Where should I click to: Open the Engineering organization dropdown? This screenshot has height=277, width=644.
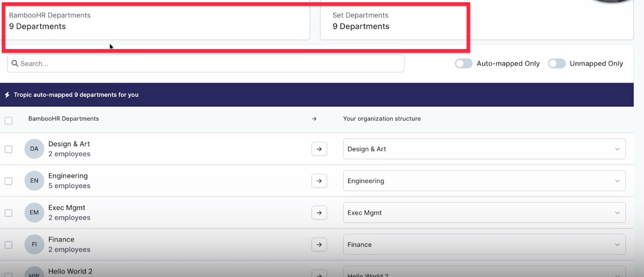[x=484, y=181]
